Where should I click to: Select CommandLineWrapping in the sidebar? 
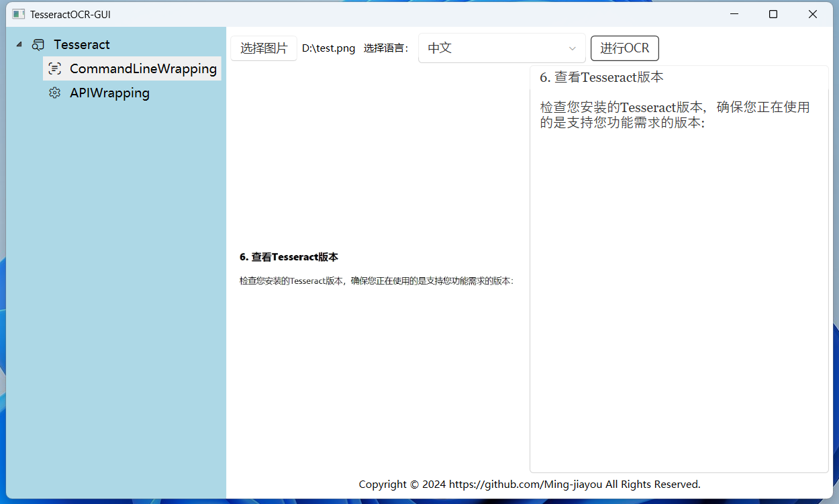[143, 68]
